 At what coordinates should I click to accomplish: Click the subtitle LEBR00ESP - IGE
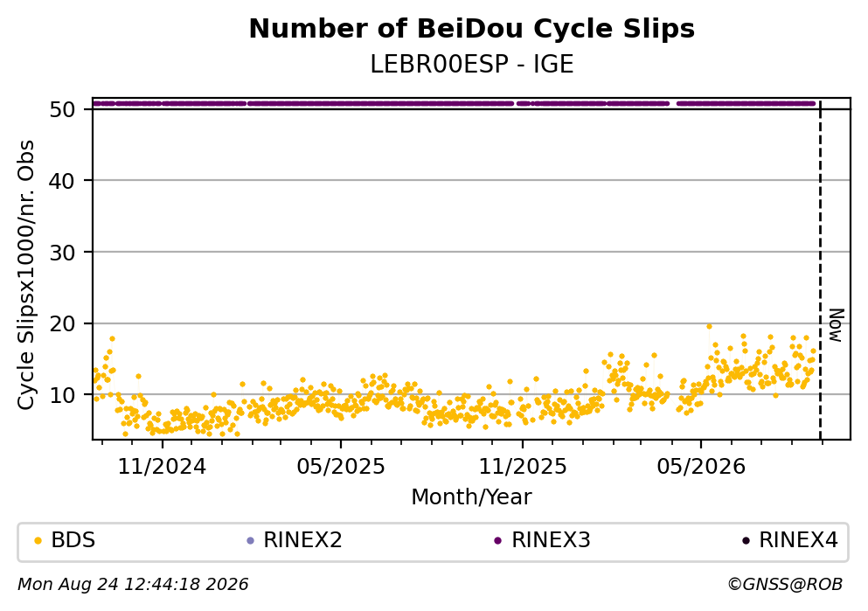(x=472, y=65)
